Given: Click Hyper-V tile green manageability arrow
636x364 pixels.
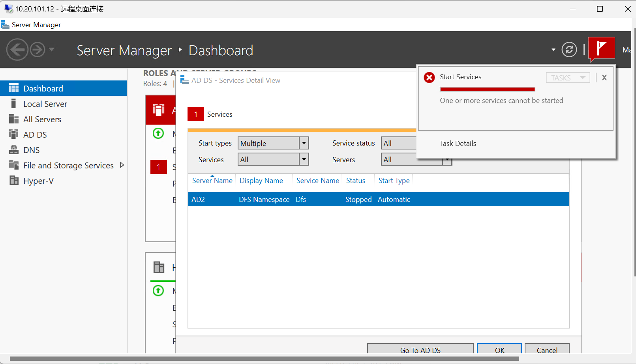Looking at the screenshot, I should pyautogui.click(x=158, y=291).
